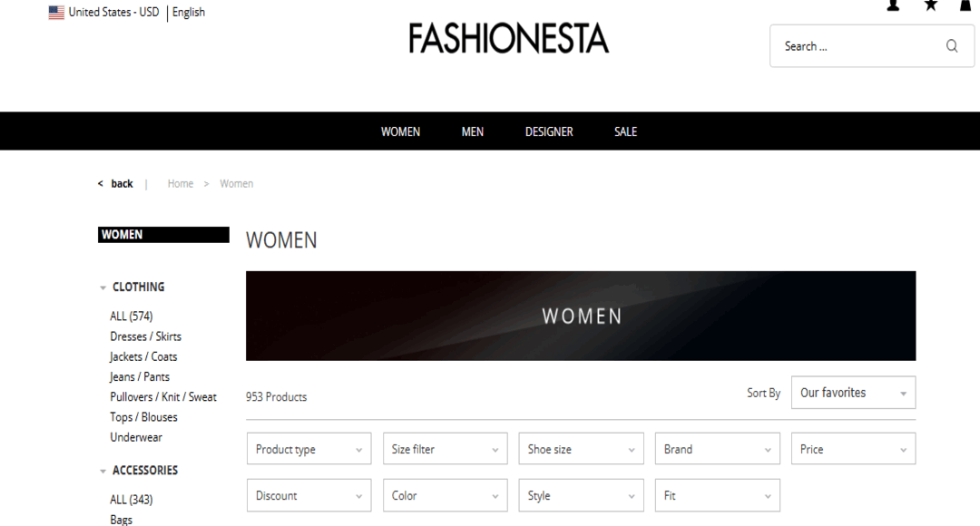Open the Price filter control
Screen dimensions: 980x526
853,448
